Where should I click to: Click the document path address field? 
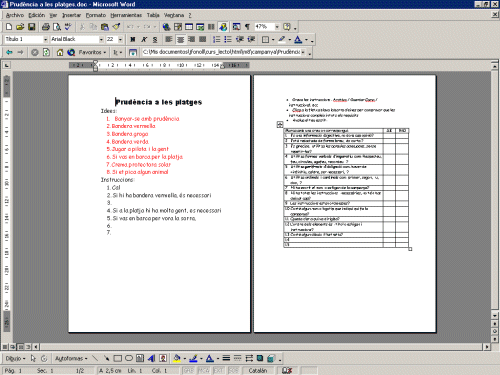pos(221,52)
